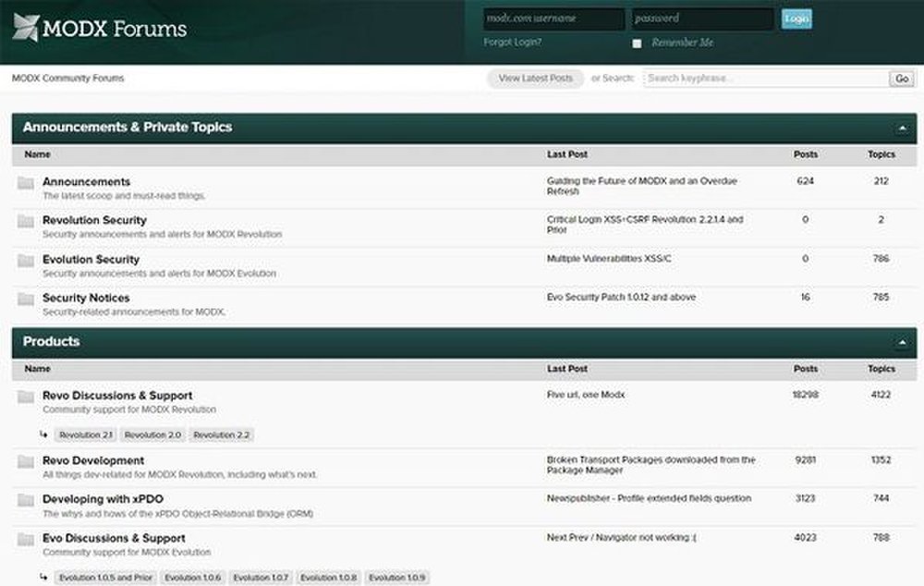This screenshot has width=924, height=586.
Task: Click the Revo Development posts count 9281
Action: pos(805,459)
